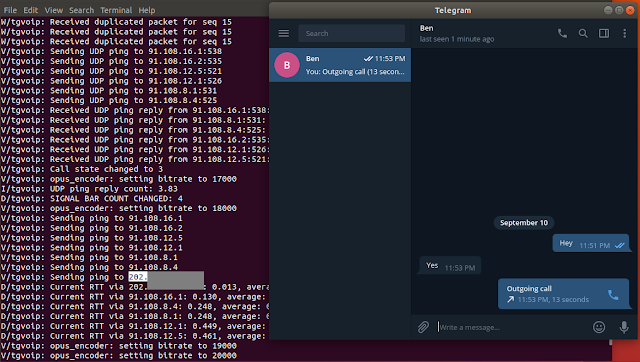Viewport: 640px width, 362px height.
Task: Open the Terminal menu in the menu bar
Action: 116,10
